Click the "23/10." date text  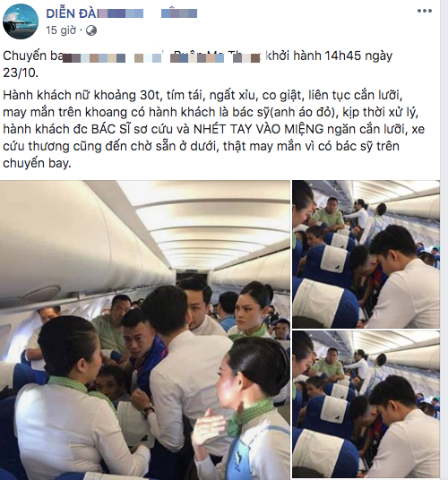21,73
